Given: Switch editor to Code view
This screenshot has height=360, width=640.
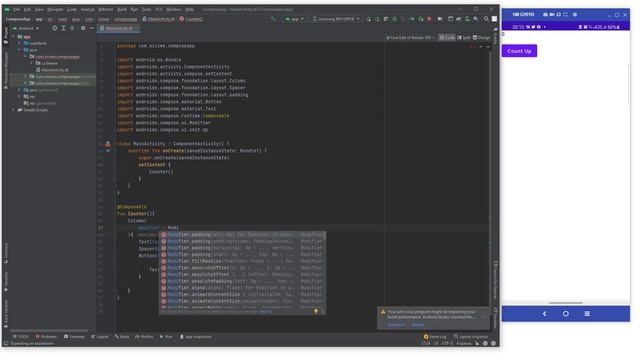Looking at the screenshot, I should [x=447, y=38].
